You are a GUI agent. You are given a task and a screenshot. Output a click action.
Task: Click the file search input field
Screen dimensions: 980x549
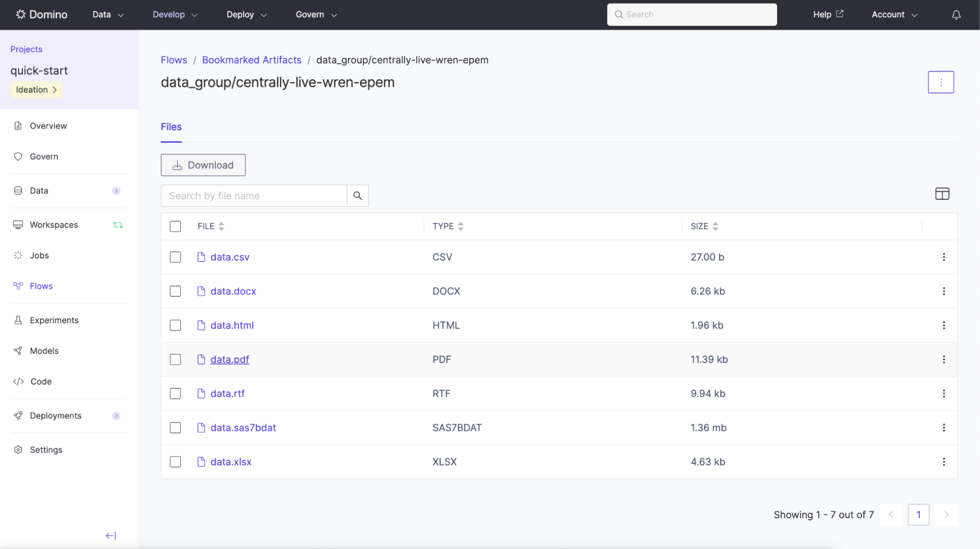[x=254, y=195]
